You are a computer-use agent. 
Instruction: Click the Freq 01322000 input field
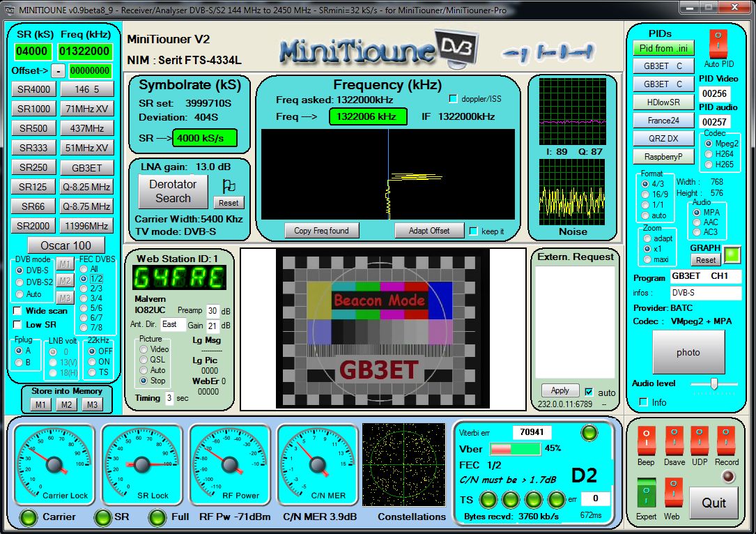[x=84, y=51]
